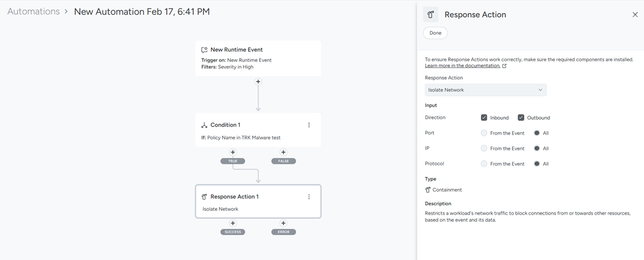This screenshot has height=260, width=644.
Task: Select 'From the Event' for IP
Action: [484, 148]
